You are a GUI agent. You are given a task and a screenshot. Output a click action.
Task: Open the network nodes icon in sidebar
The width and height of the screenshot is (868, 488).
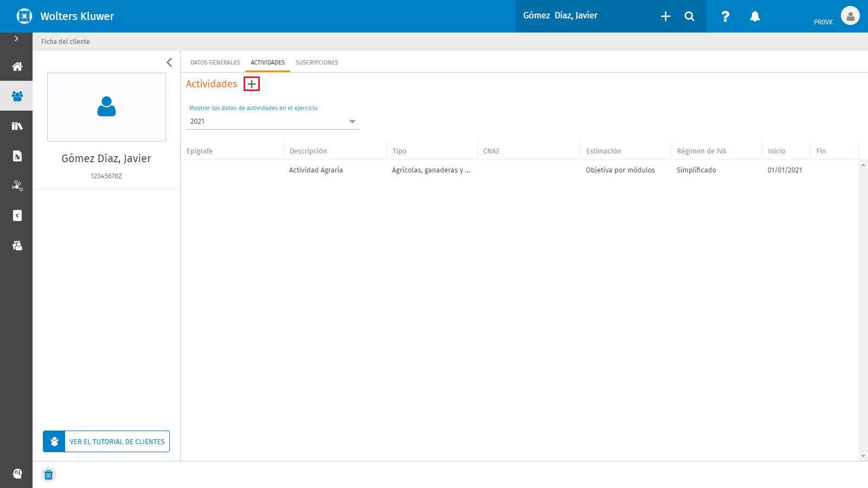[x=17, y=186]
